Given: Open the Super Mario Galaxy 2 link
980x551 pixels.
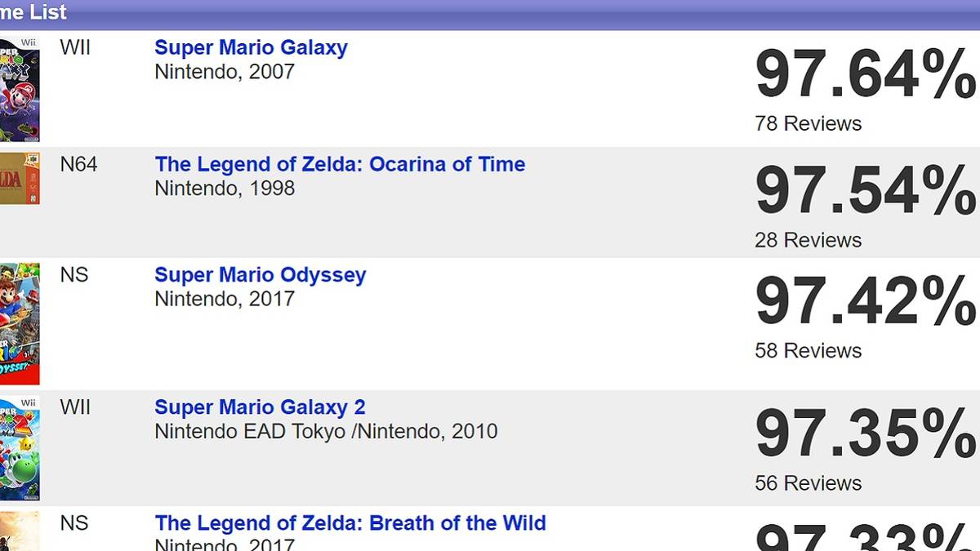Looking at the screenshot, I should coord(260,407).
